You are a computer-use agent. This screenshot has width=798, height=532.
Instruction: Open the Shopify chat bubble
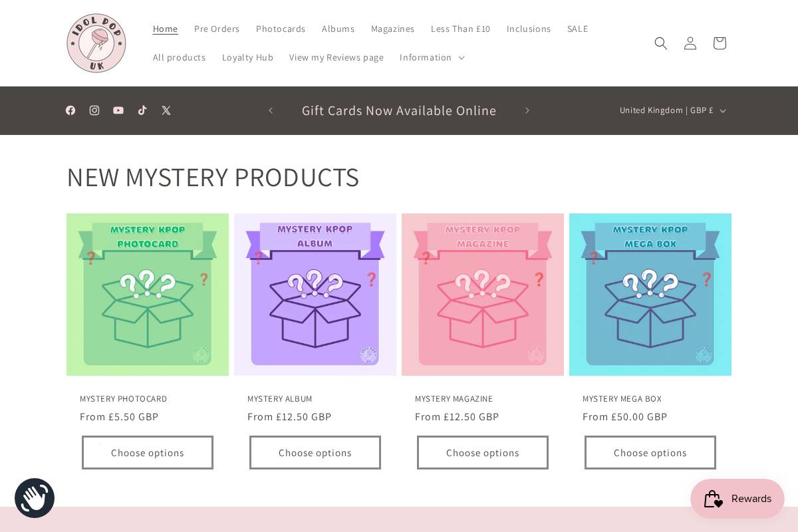(35, 498)
